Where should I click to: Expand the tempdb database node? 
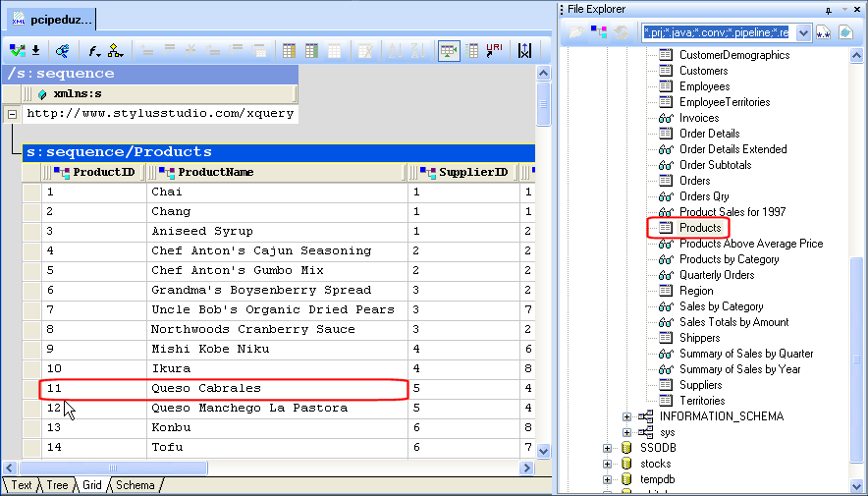click(x=607, y=479)
